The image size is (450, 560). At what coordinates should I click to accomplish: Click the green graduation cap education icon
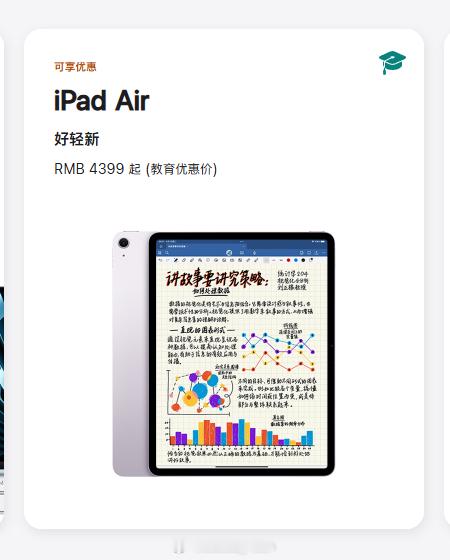pos(392,62)
